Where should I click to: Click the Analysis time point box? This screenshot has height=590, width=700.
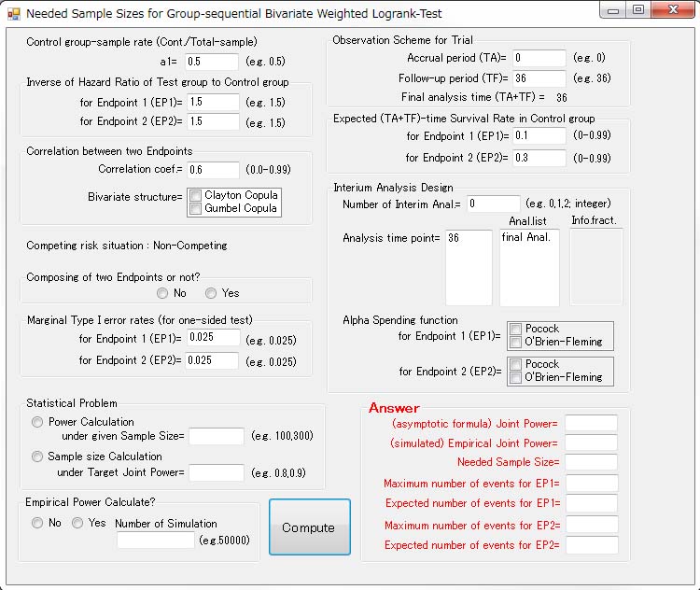pyautogui.click(x=469, y=268)
